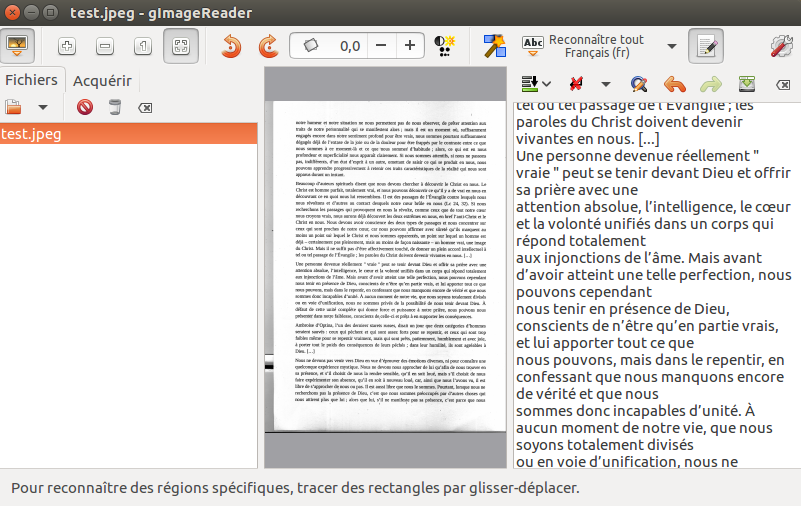Viewport: 801px width, 506px height.
Task: Click the zoom in button
Action: pos(67,46)
